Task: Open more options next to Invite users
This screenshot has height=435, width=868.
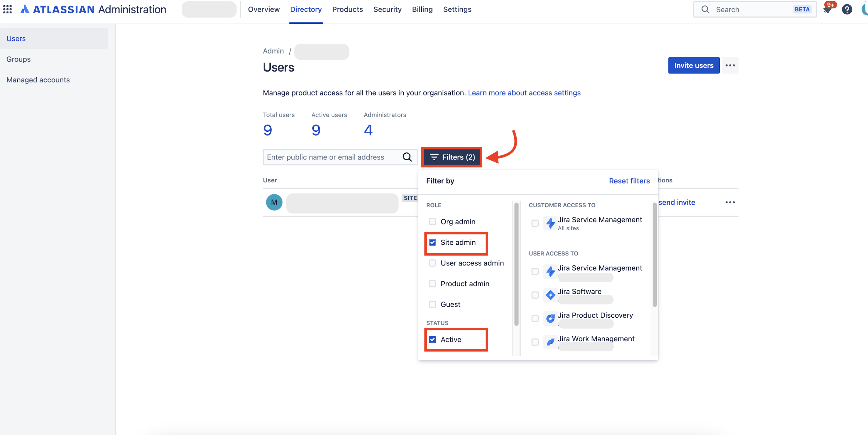Action: pos(730,65)
